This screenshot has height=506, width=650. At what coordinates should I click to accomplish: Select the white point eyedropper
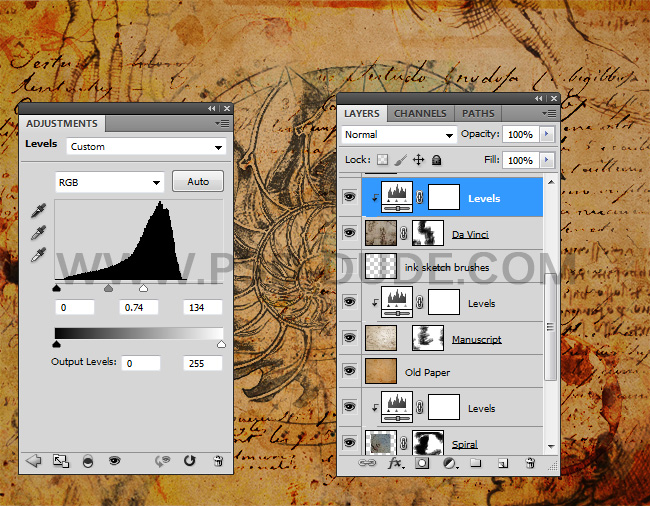click(38, 254)
